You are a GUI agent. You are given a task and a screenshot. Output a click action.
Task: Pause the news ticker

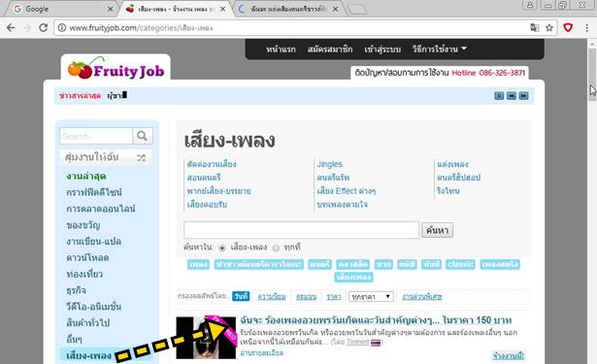[499, 95]
